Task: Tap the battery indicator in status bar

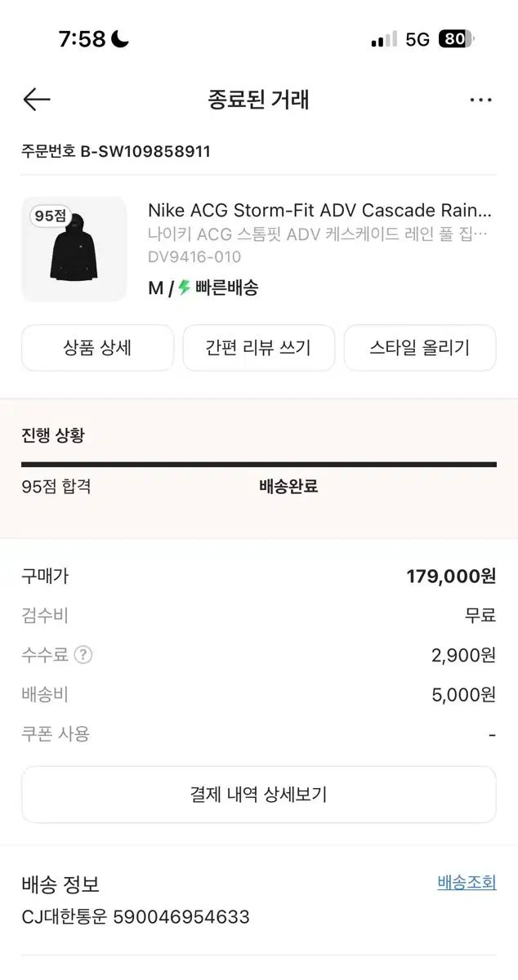Action: point(456,39)
